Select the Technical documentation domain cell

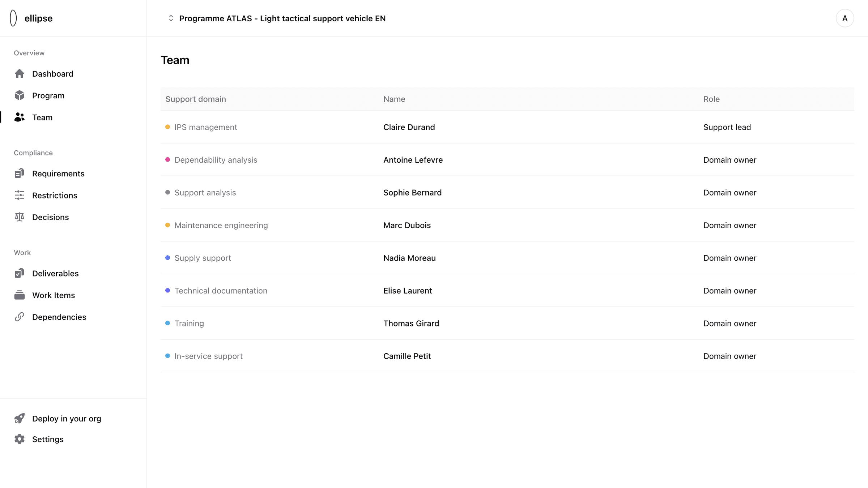(221, 290)
